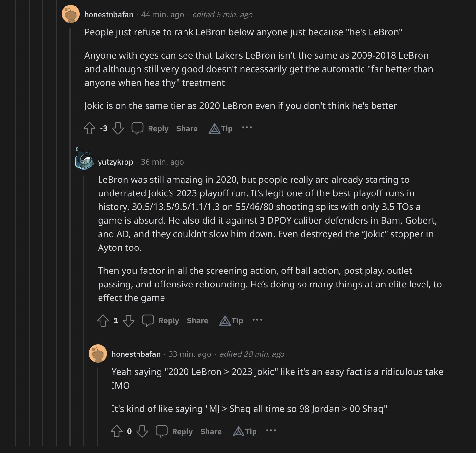Open three-dot menu under yutzykrop's comment

[257, 320]
